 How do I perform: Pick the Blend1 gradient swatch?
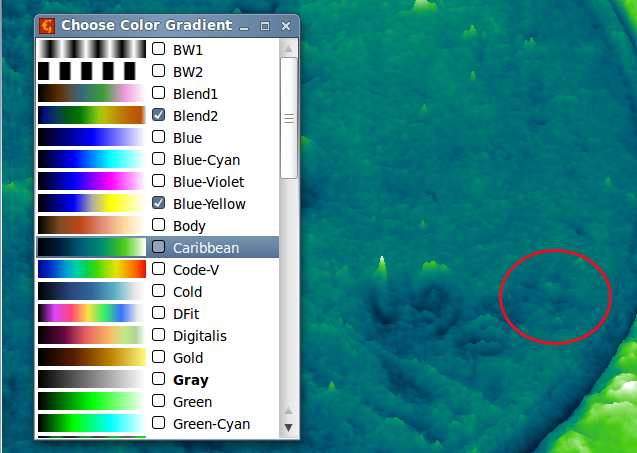point(92,93)
